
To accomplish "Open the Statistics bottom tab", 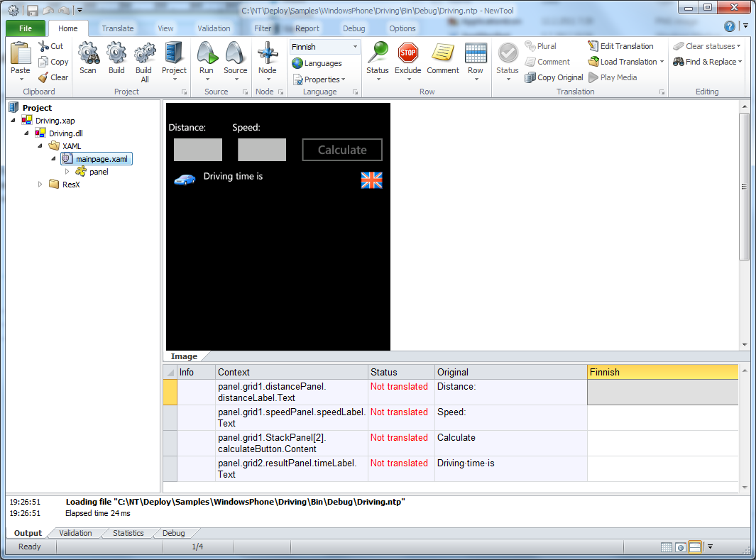I will click(128, 533).
